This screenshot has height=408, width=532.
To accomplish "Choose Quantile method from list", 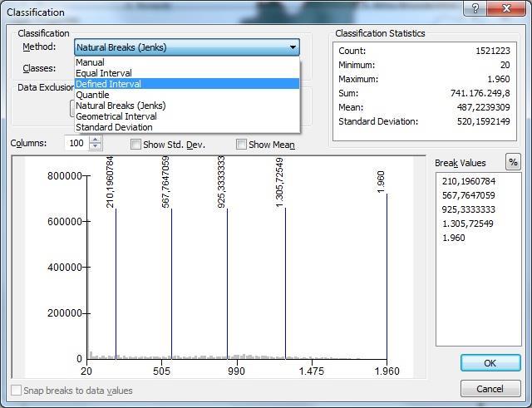I will point(187,95).
